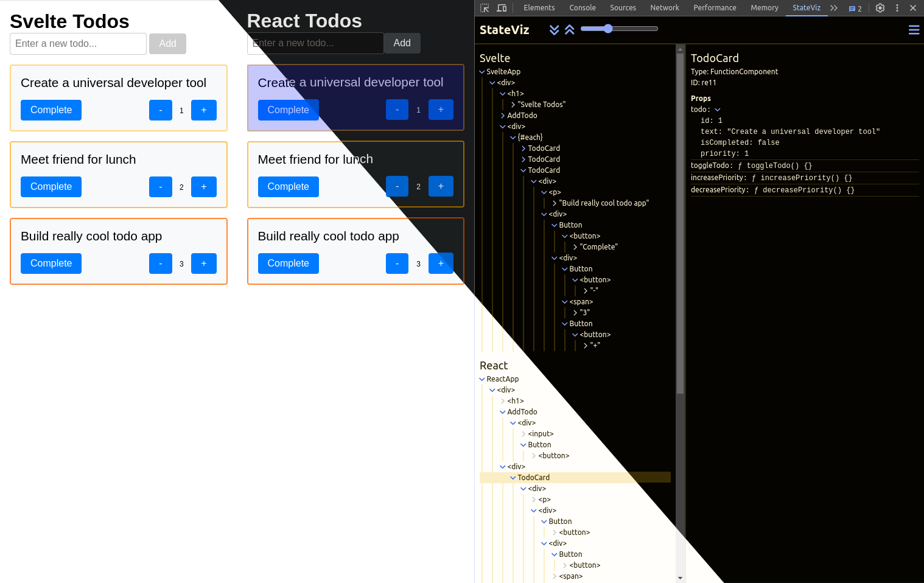Toggle the device toolbar icon
The height and width of the screenshot is (583, 924).
click(x=502, y=8)
